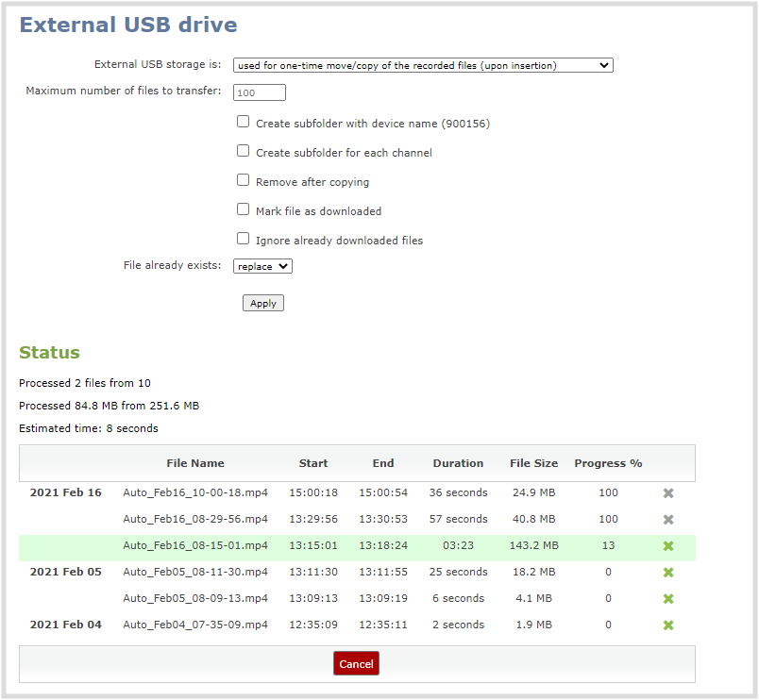Tick Create subfolder for each channel
This screenshot has height=700, width=759.
point(243,150)
